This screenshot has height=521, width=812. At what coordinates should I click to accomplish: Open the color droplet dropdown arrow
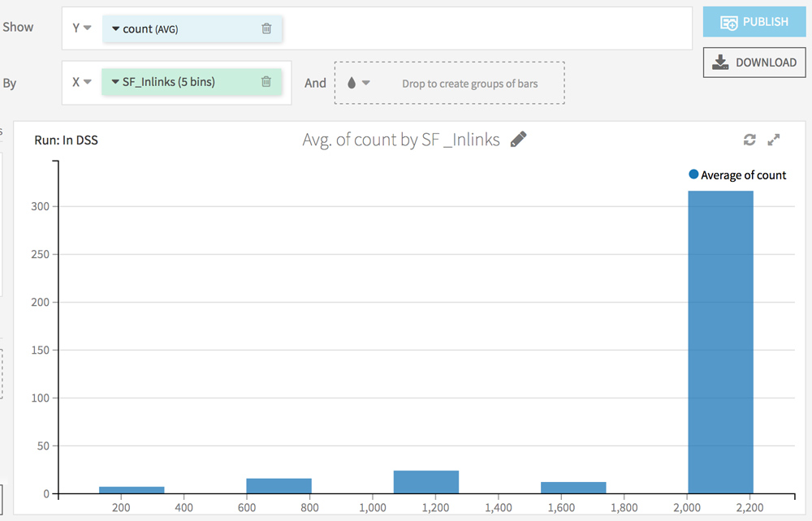(x=366, y=83)
